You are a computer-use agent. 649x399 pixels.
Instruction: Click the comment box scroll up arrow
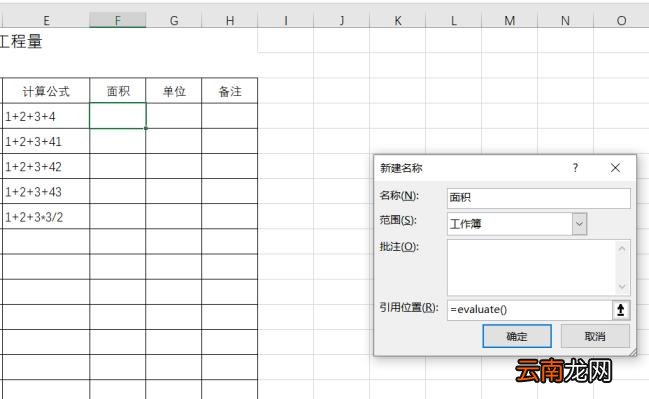pyautogui.click(x=622, y=249)
